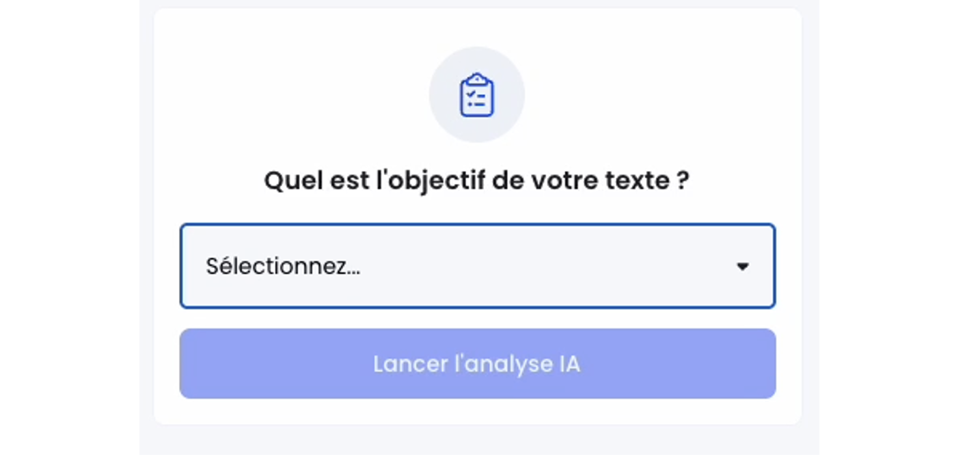Open the text objective dropdown
Image resolution: width=980 pixels, height=461 pixels.
(x=476, y=266)
